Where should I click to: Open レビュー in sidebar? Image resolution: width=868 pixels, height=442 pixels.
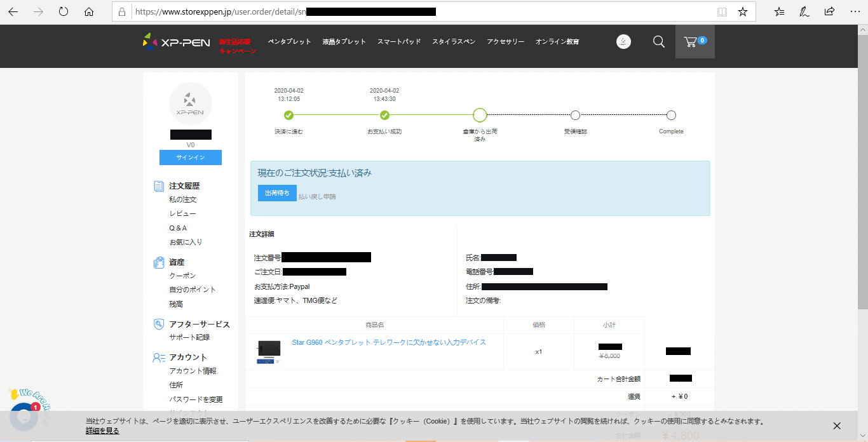coord(183,214)
